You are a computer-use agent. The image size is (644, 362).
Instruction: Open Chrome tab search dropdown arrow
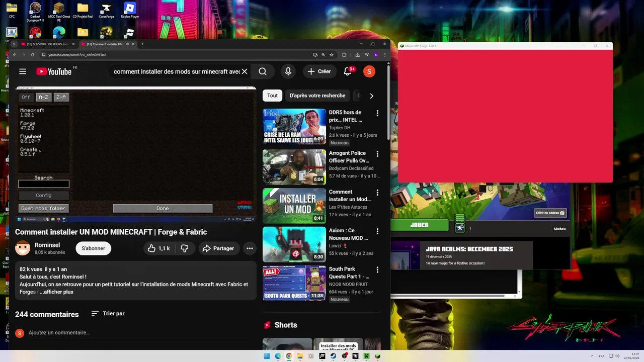pos(14,44)
